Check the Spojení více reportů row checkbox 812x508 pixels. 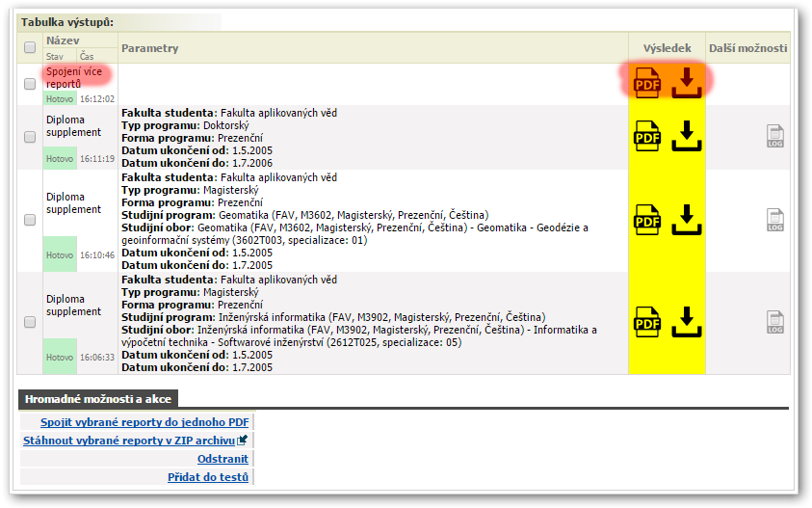tap(30, 84)
